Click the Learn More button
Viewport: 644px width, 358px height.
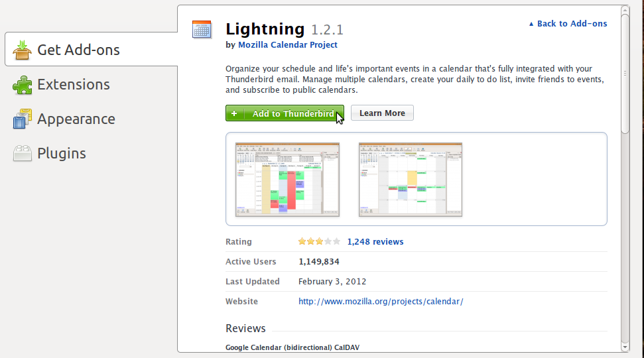click(x=382, y=113)
